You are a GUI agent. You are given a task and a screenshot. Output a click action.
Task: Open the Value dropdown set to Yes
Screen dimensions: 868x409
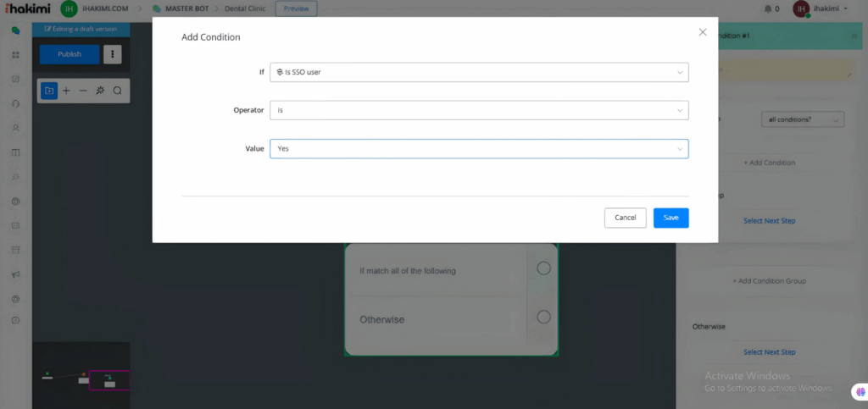pyautogui.click(x=479, y=148)
